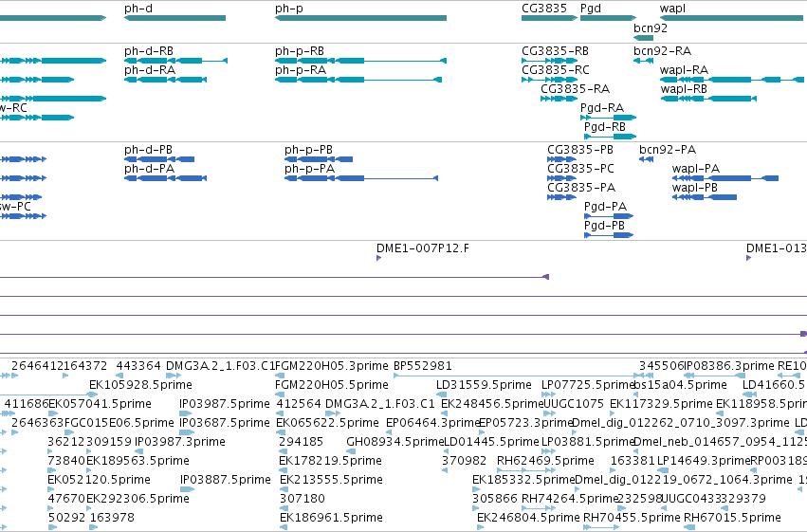The image size is (807, 532).
Task: Open the CG3835-RA transcript label
Action: pyautogui.click(x=576, y=89)
